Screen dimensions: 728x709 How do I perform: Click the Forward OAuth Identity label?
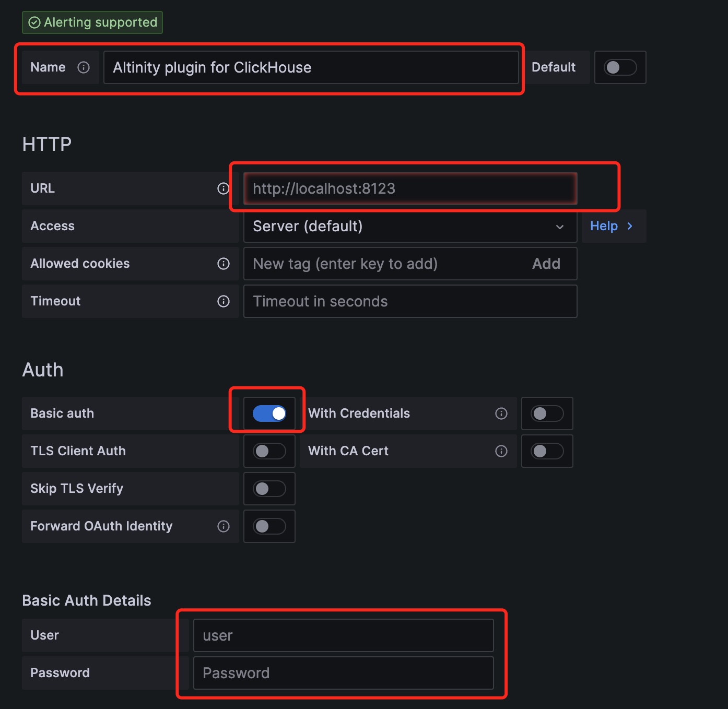(101, 526)
